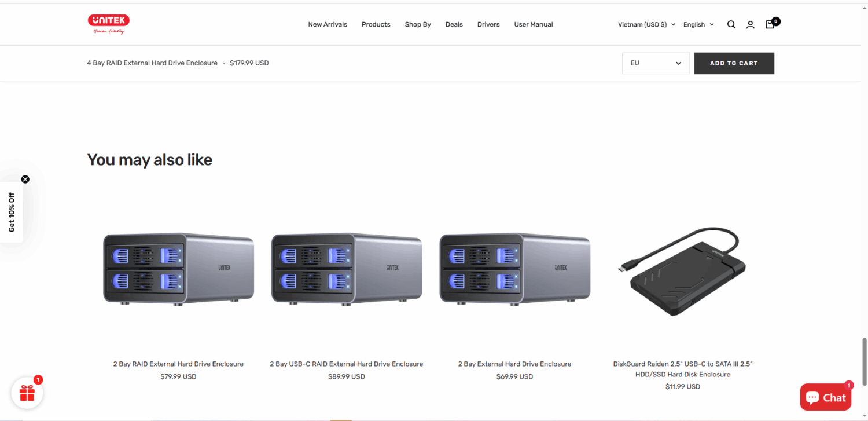868x421 pixels.
Task: Click the Unitek logo
Action: point(108,24)
